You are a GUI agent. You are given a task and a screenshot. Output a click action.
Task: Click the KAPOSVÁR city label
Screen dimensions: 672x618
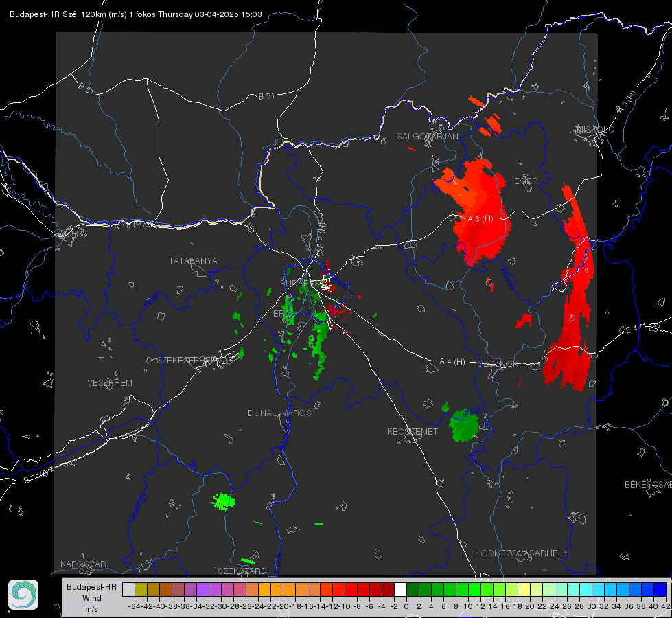tap(83, 564)
